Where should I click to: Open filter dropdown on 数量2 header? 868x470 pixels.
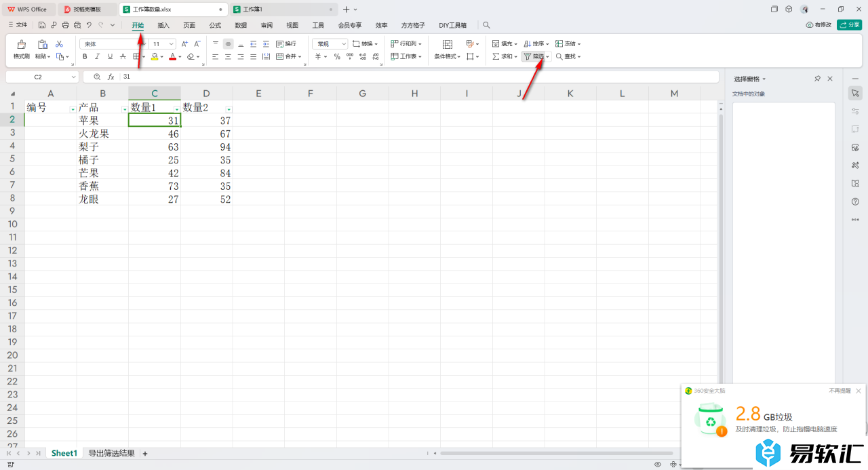229,109
